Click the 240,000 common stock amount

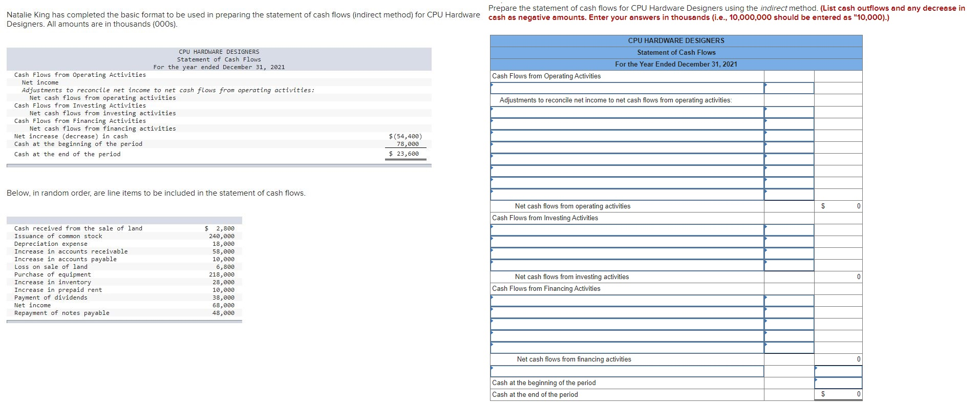(222, 236)
